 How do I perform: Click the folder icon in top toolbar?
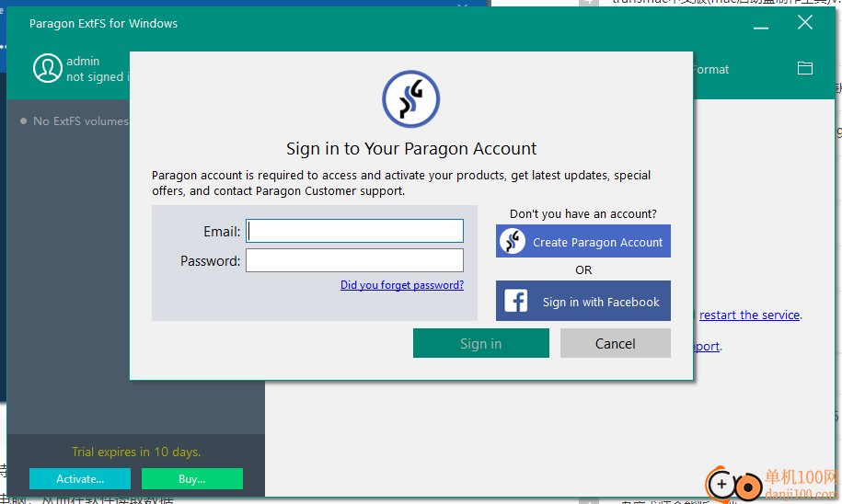[805, 68]
